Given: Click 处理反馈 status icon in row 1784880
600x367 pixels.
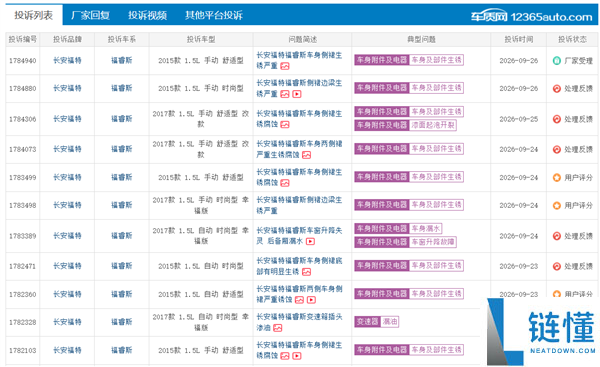Looking at the screenshot, I should pos(557,89).
